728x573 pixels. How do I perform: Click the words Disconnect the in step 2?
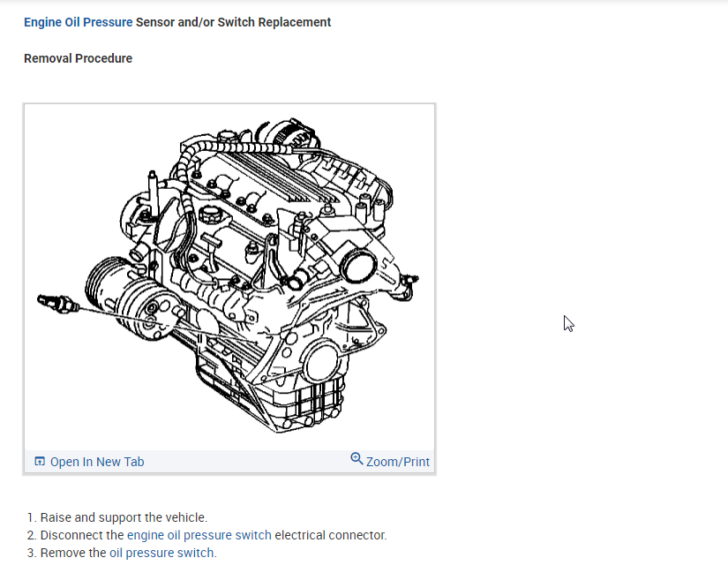pos(82,535)
